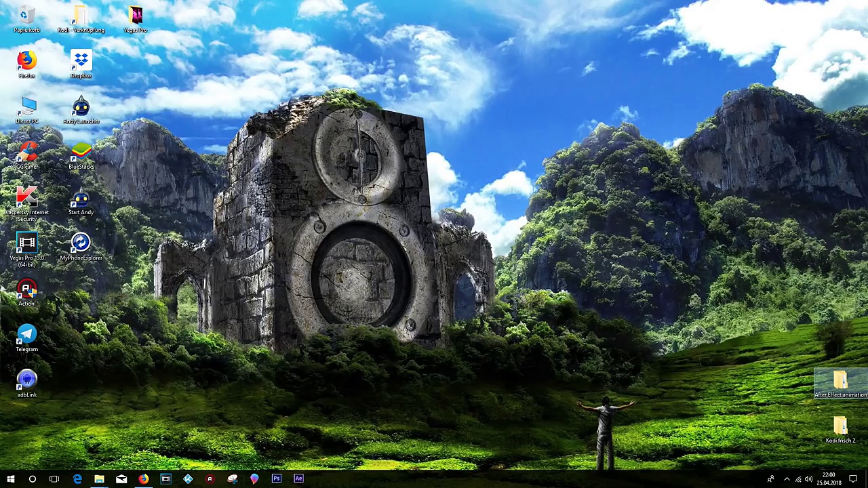Select the Papierkorb recycle bin
868x488 pixels.
pyautogui.click(x=27, y=20)
